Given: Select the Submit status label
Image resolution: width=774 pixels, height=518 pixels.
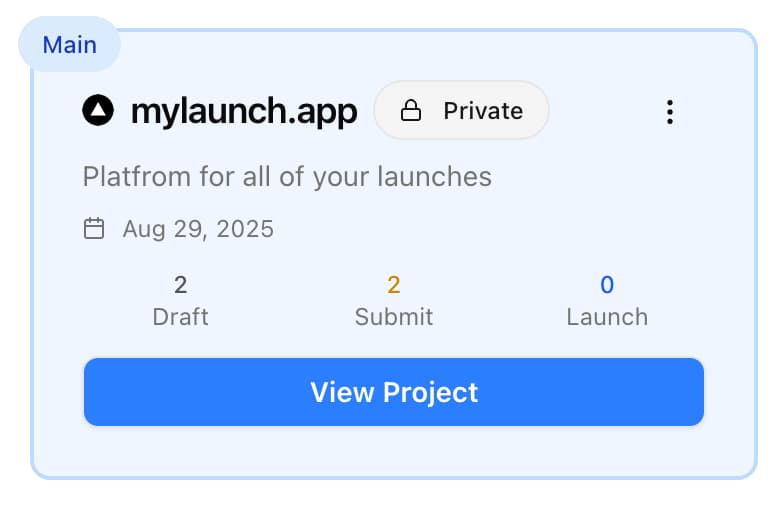Looking at the screenshot, I should click(394, 317).
